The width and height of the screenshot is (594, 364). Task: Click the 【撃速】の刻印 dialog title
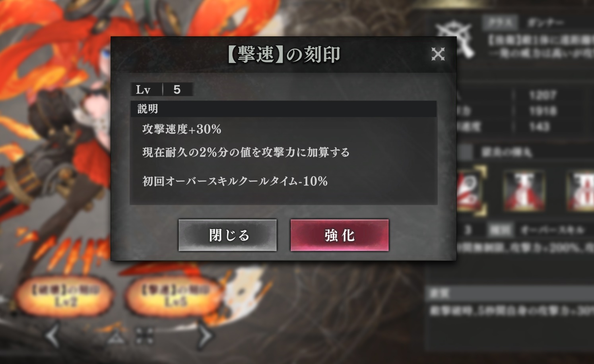tap(283, 54)
